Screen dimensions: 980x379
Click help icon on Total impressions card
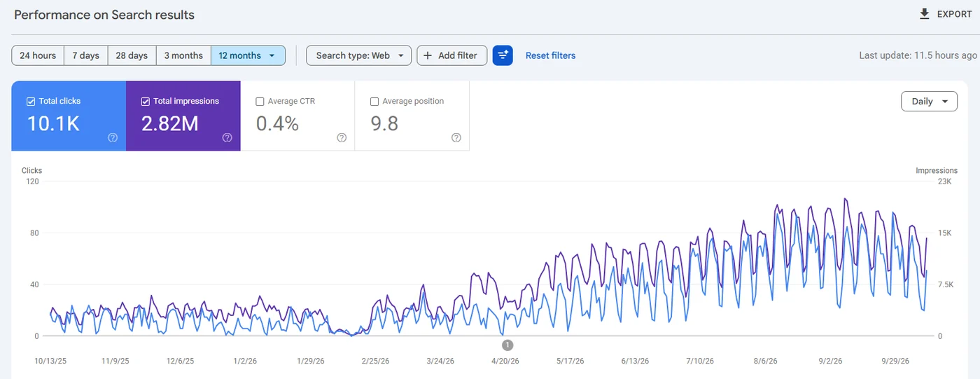(x=227, y=138)
